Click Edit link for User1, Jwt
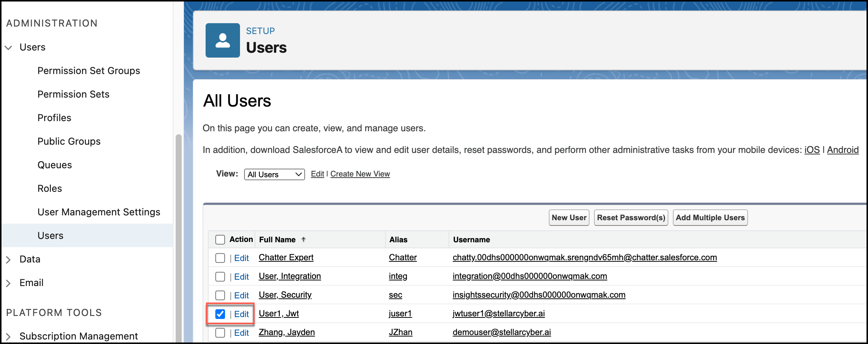Image resolution: width=868 pixels, height=344 pixels. [241, 314]
